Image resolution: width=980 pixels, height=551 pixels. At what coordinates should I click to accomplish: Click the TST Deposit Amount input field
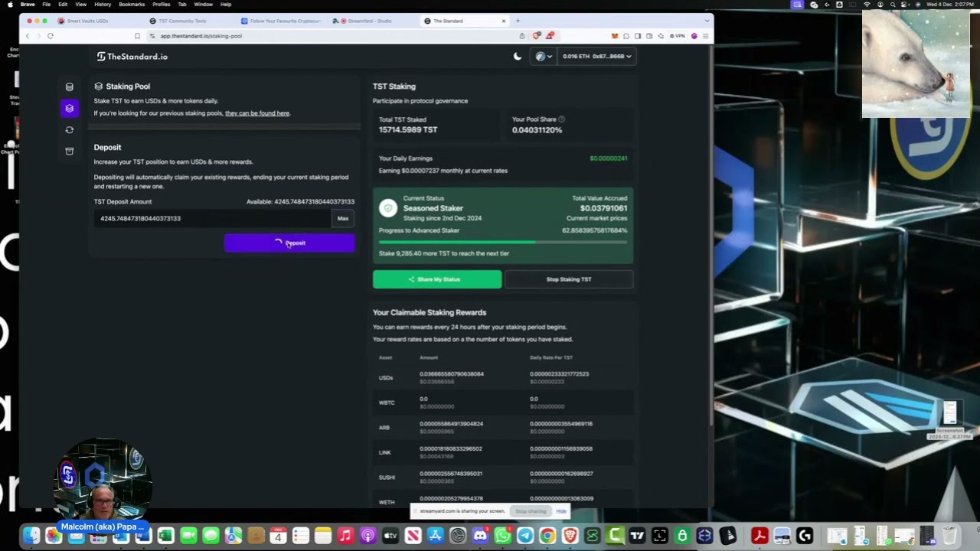[x=214, y=218]
